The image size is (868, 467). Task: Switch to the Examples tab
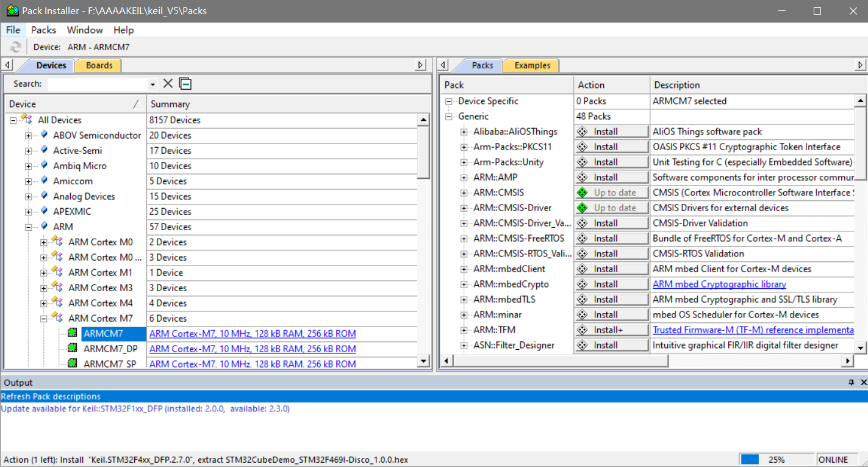tap(532, 65)
